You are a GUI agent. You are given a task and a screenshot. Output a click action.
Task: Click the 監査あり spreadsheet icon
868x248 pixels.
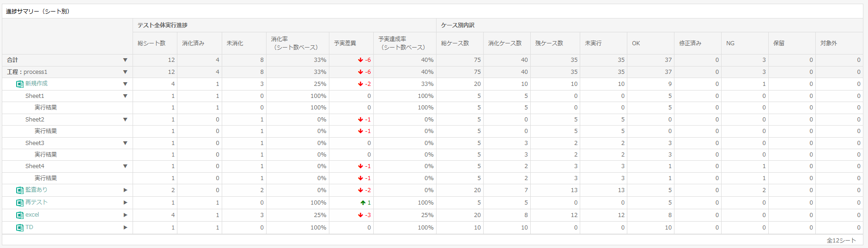click(x=20, y=190)
